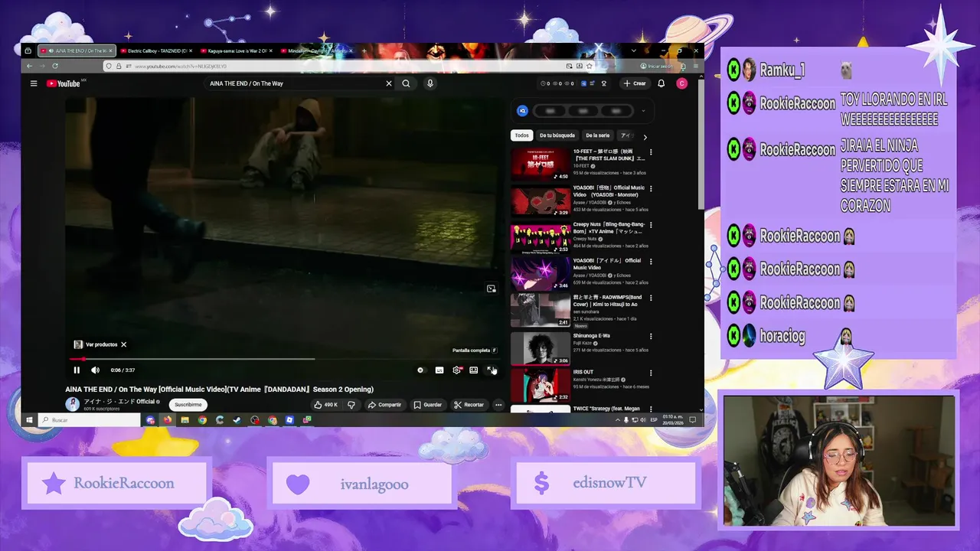Click the Compartir share button
The image size is (980, 551).
point(385,405)
